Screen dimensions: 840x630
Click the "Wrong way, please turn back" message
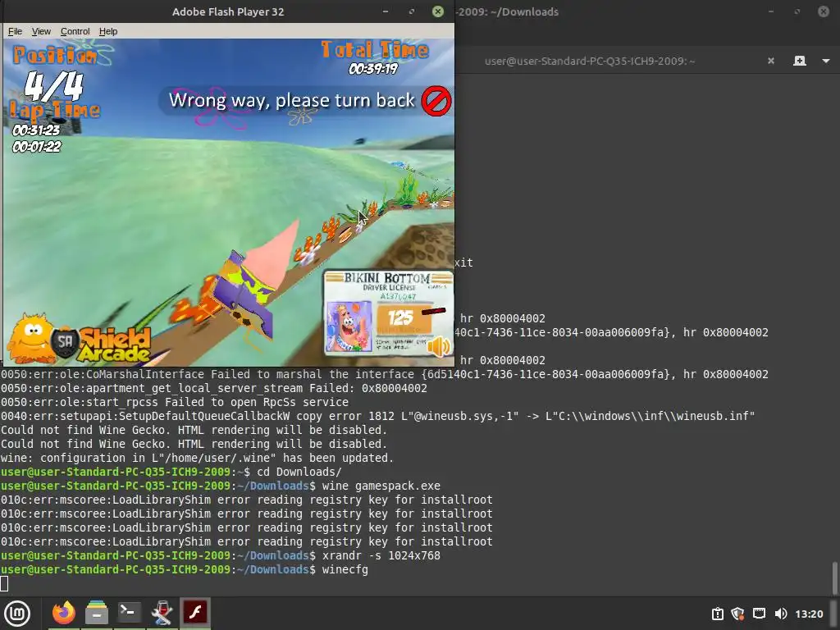coord(292,100)
